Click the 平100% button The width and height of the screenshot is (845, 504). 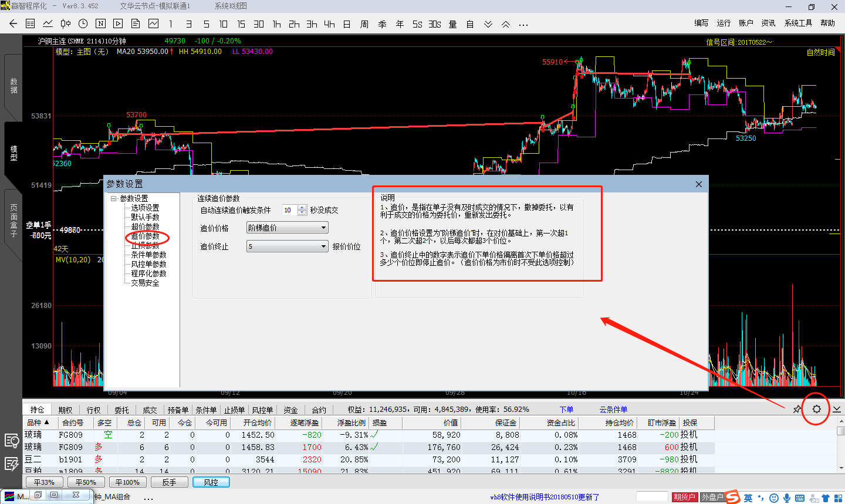(127, 482)
